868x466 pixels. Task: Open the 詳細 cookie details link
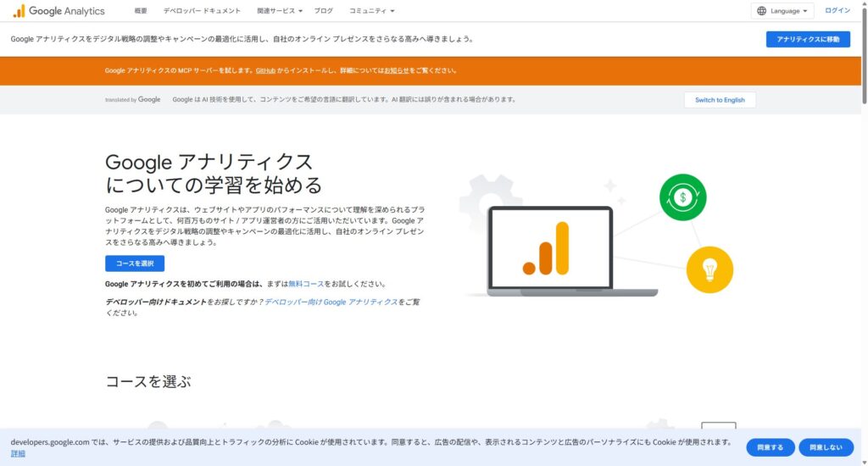(x=18, y=454)
